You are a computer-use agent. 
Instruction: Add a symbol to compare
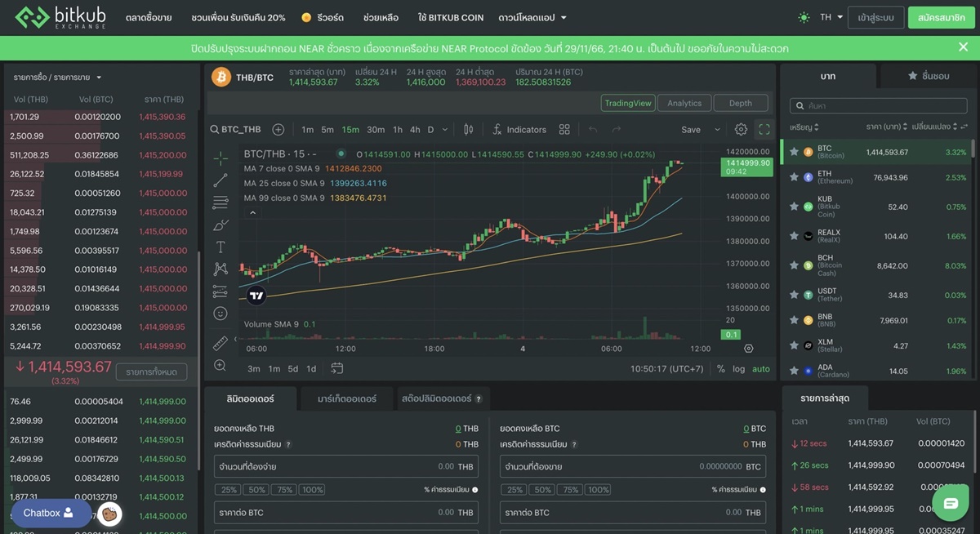pos(278,130)
